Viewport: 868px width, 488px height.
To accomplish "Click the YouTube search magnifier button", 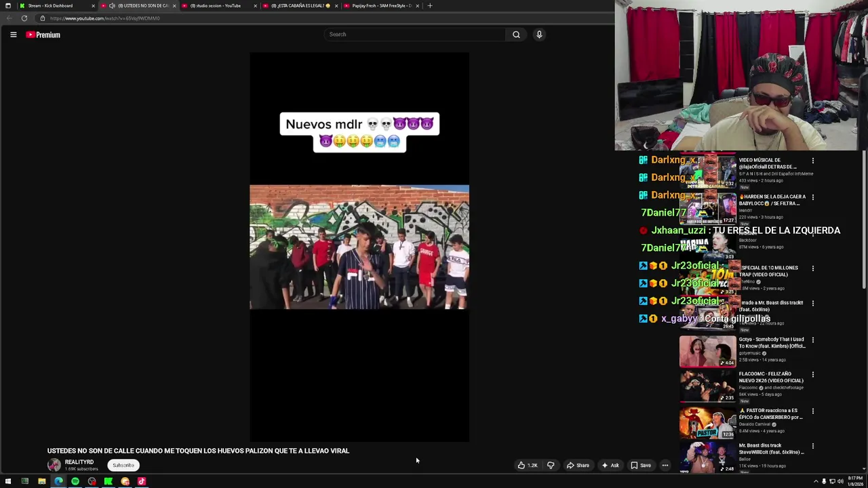I will 516,35.
